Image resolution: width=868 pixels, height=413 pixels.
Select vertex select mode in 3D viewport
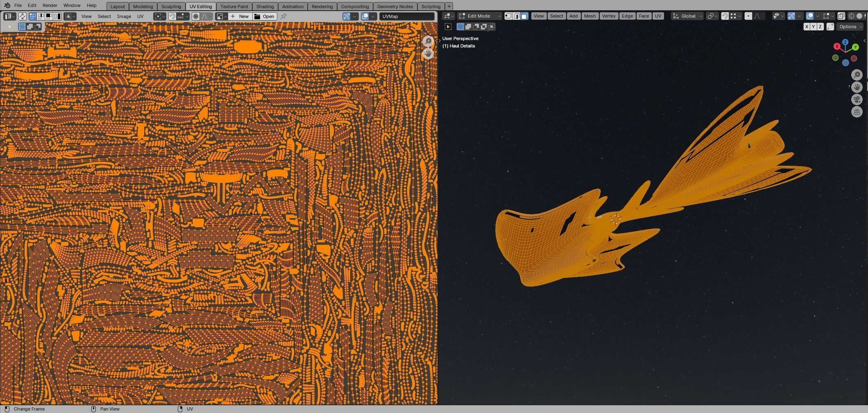508,16
